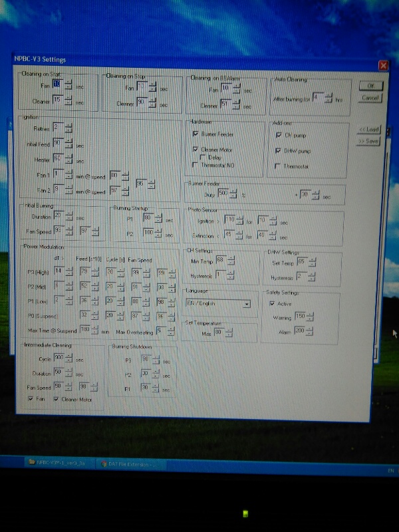Screen dimensions: 399x532
Task: Click the OK button
Action: 370,86
